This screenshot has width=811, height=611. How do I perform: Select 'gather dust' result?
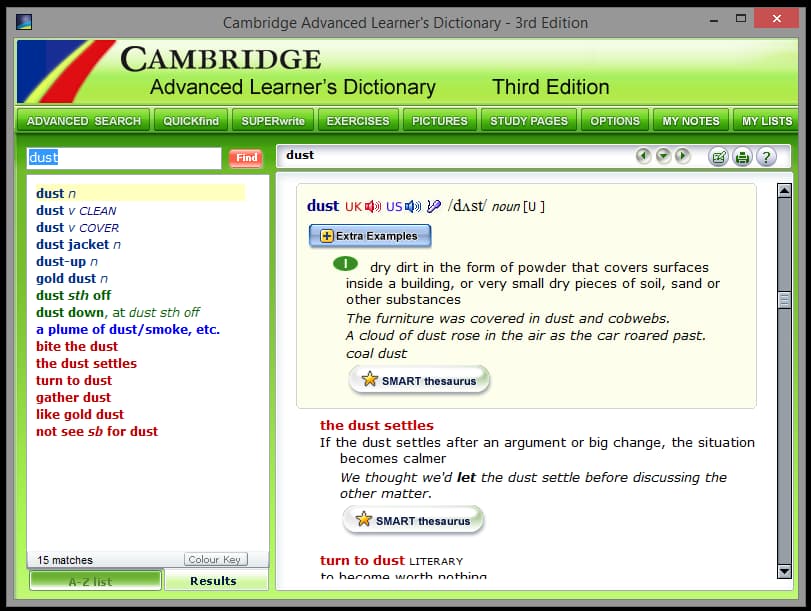point(73,398)
